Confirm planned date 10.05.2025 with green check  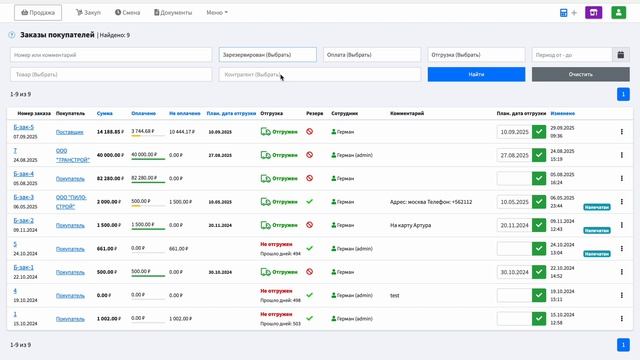539,202
